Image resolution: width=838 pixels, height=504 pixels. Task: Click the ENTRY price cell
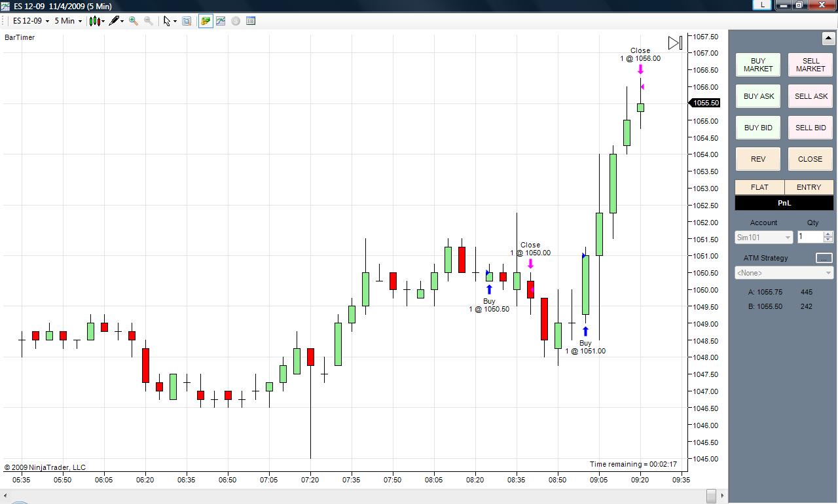809,187
